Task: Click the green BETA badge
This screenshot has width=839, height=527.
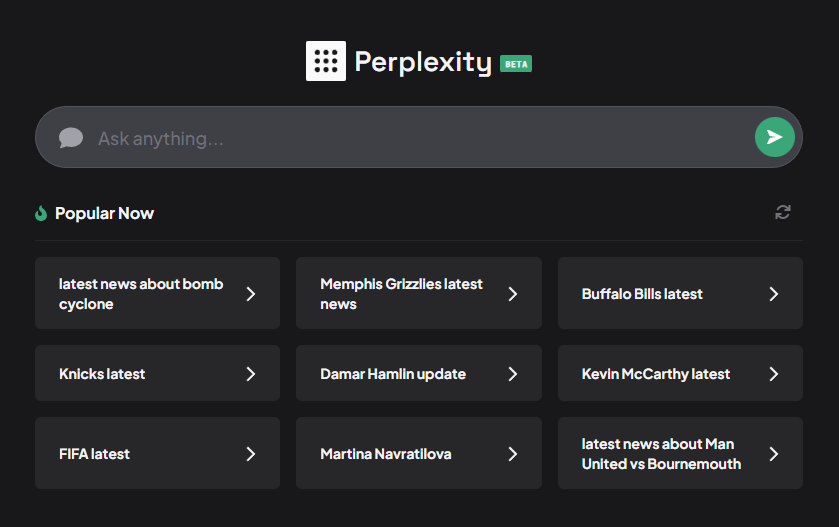Action: point(516,64)
